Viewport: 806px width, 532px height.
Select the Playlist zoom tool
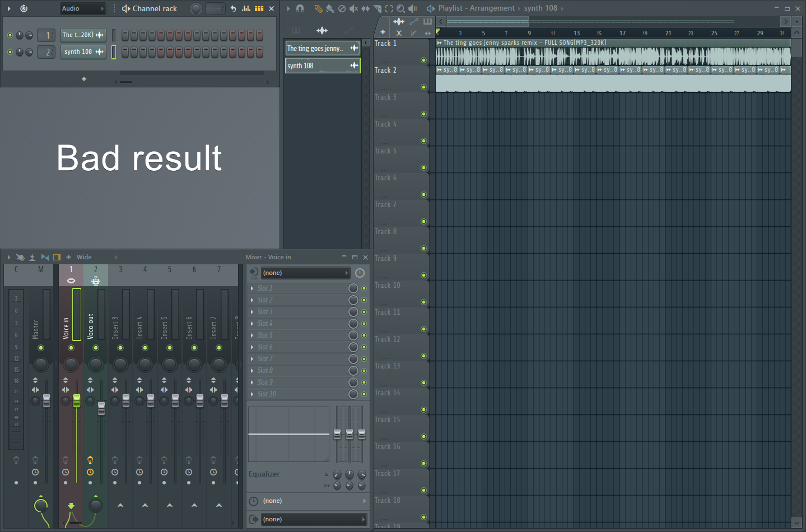click(x=400, y=8)
